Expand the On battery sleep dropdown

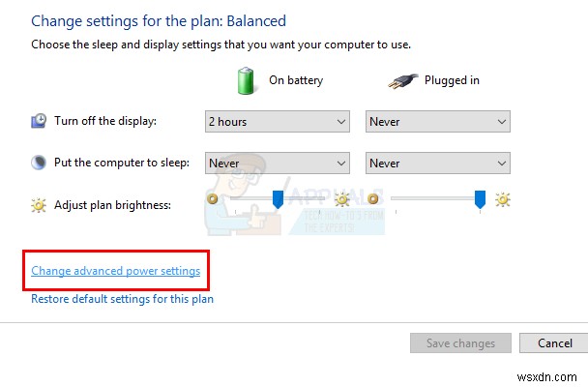(277, 164)
